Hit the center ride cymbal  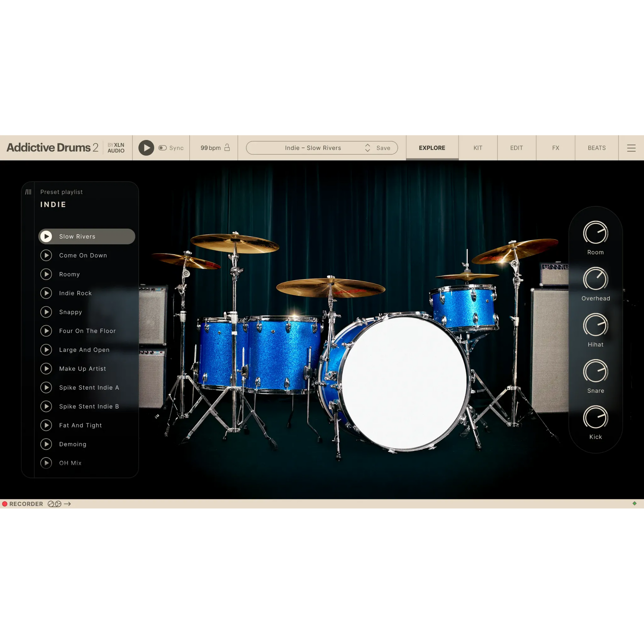331,287
